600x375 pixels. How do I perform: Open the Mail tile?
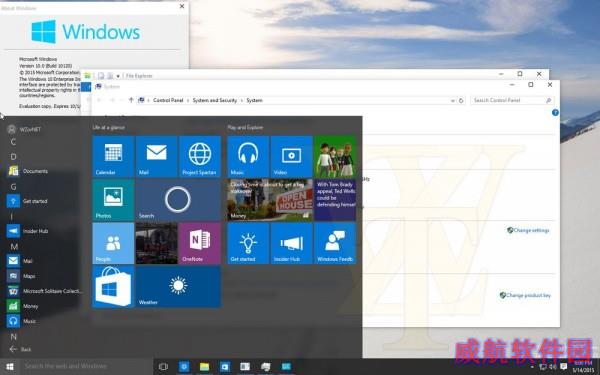click(x=157, y=157)
